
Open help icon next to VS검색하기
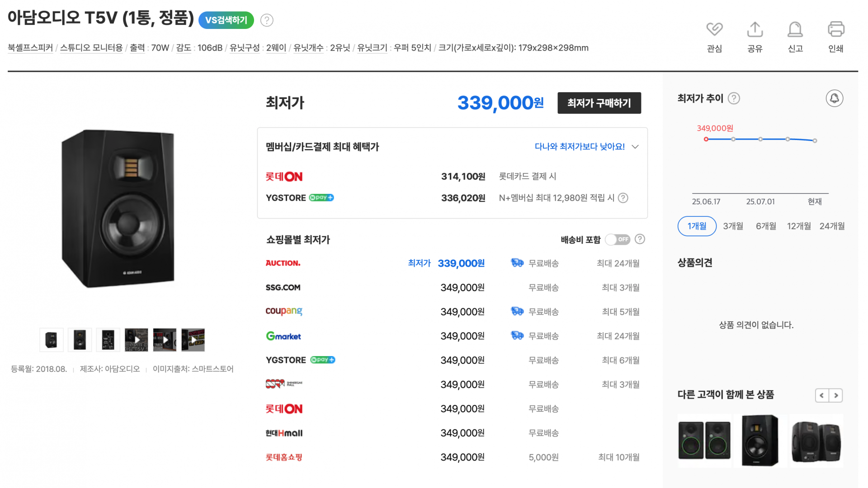[x=267, y=20]
